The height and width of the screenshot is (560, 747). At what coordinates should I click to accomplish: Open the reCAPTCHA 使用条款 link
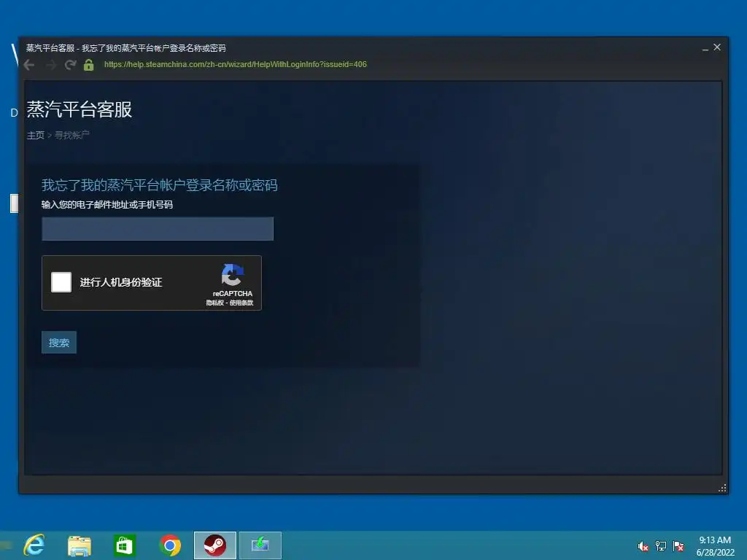pos(241,303)
